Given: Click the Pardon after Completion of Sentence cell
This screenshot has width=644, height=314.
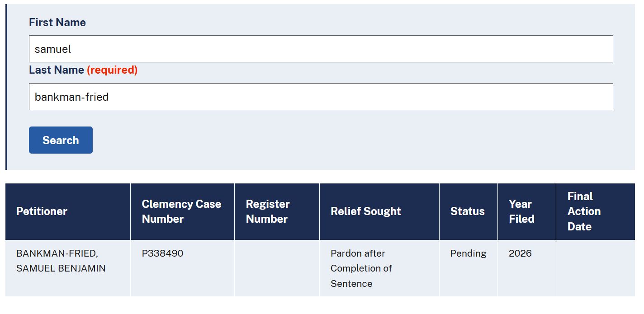Looking at the screenshot, I should (379, 268).
